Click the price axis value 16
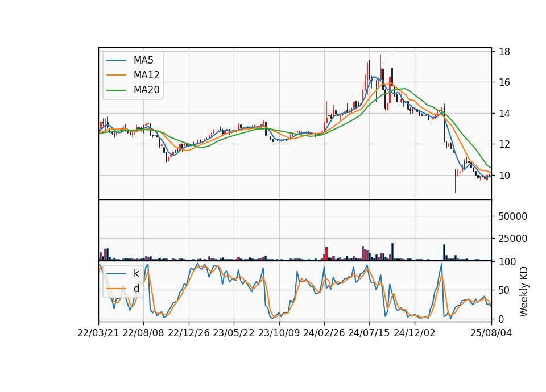The width and height of the screenshot is (546, 392). (504, 82)
